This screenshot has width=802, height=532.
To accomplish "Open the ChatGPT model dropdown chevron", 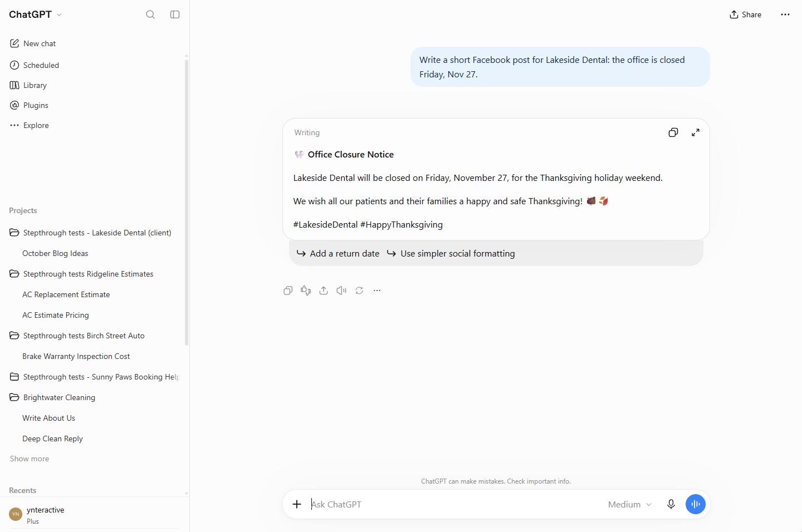I will coord(59,15).
